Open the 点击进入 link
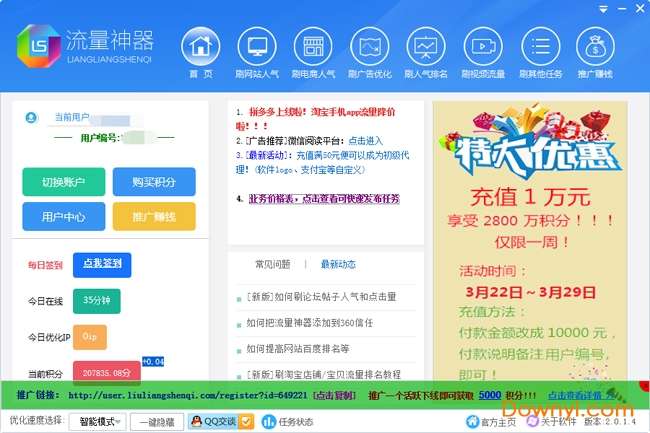The height and width of the screenshot is (433, 650). coord(365,141)
